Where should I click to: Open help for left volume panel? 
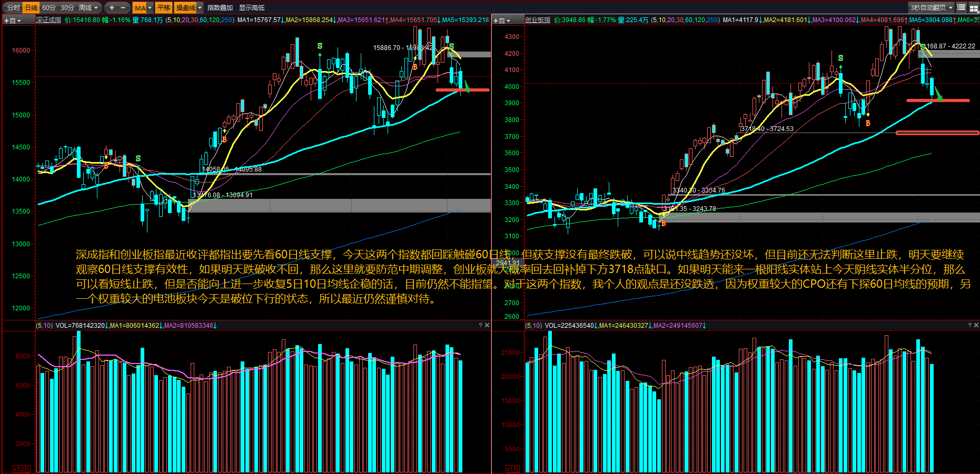[480, 325]
